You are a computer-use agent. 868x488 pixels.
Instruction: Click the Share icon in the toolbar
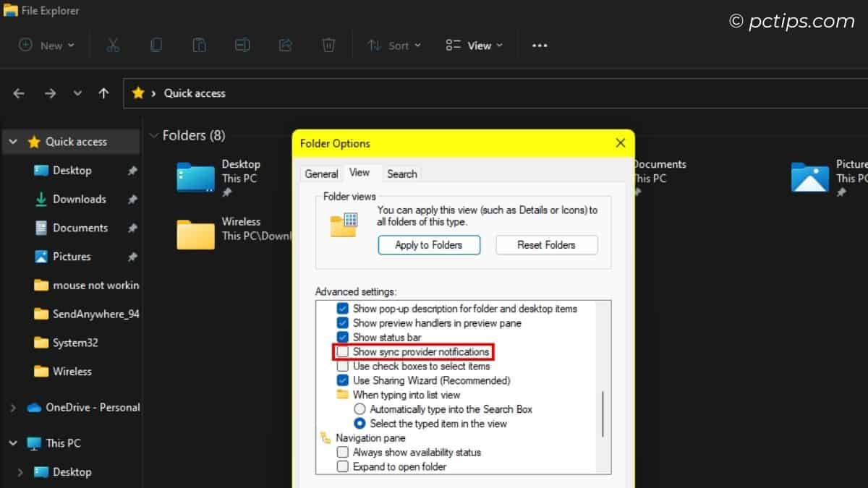click(x=285, y=45)
